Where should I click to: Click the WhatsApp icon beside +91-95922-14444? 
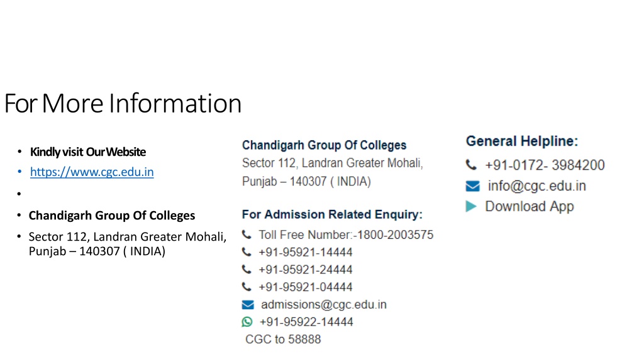247,322
